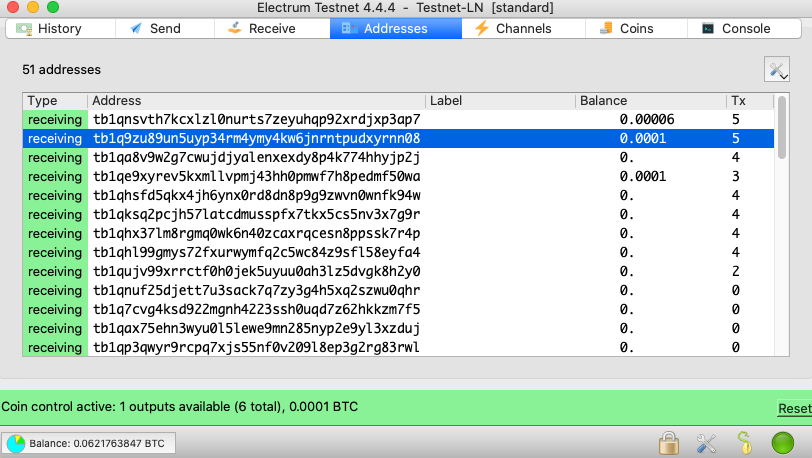The image size is (812, 458).
Task: Open the Receive tab
Action: click(x=272, y=28)
